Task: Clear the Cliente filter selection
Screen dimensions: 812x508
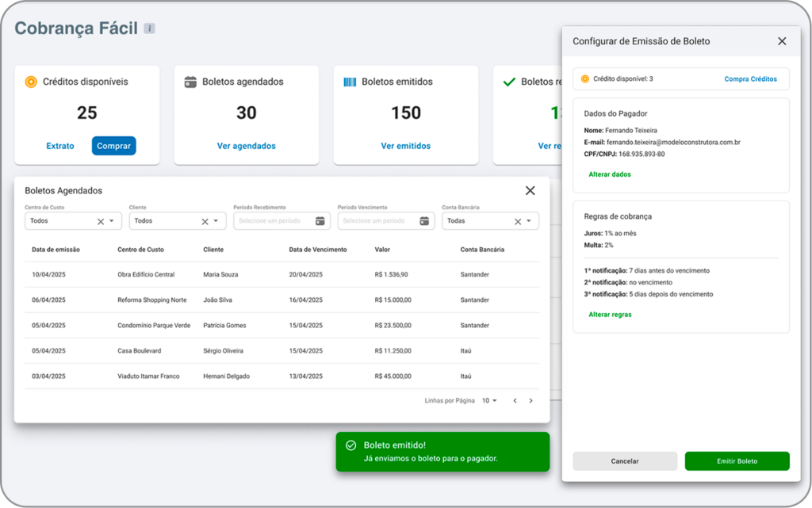Action: pos(205,221)
